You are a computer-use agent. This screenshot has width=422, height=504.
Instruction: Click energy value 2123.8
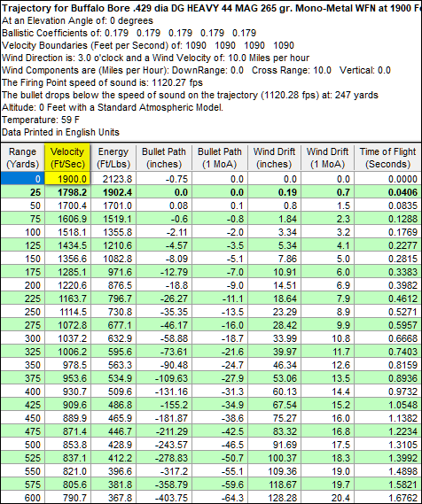point(113,179)
